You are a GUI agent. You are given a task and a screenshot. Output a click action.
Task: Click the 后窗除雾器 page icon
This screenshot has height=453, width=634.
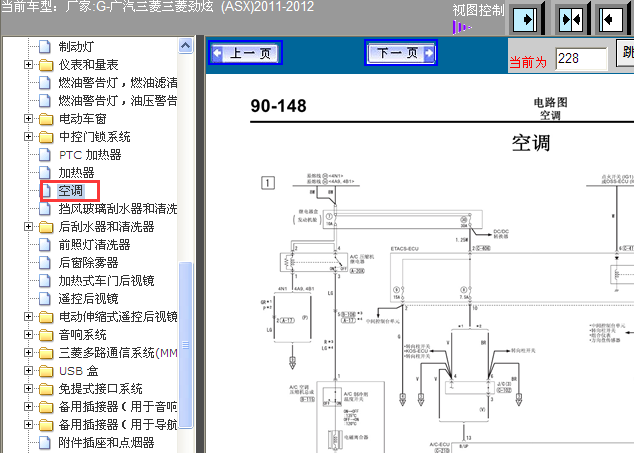pos(45,262)
